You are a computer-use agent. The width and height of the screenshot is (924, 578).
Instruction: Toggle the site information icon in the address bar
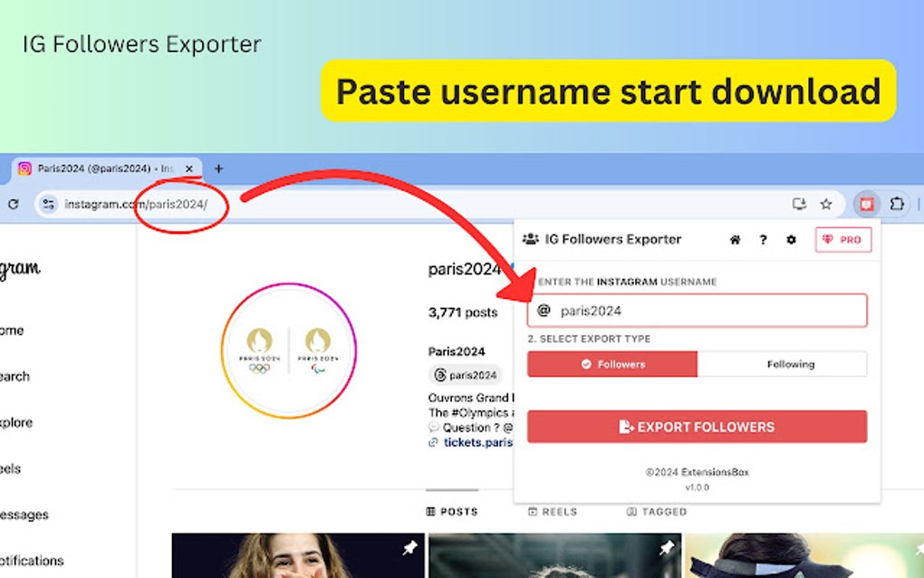click(47, 205)
